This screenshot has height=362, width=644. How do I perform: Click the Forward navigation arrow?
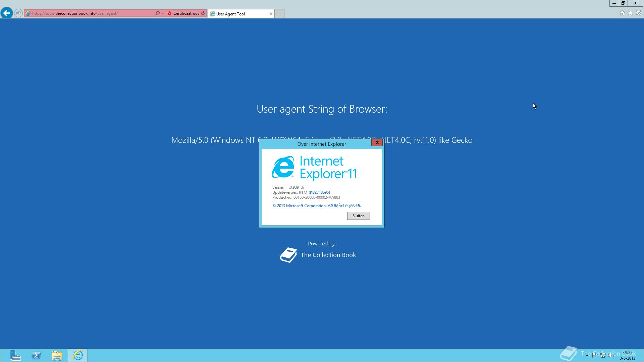tap(18, 13)
